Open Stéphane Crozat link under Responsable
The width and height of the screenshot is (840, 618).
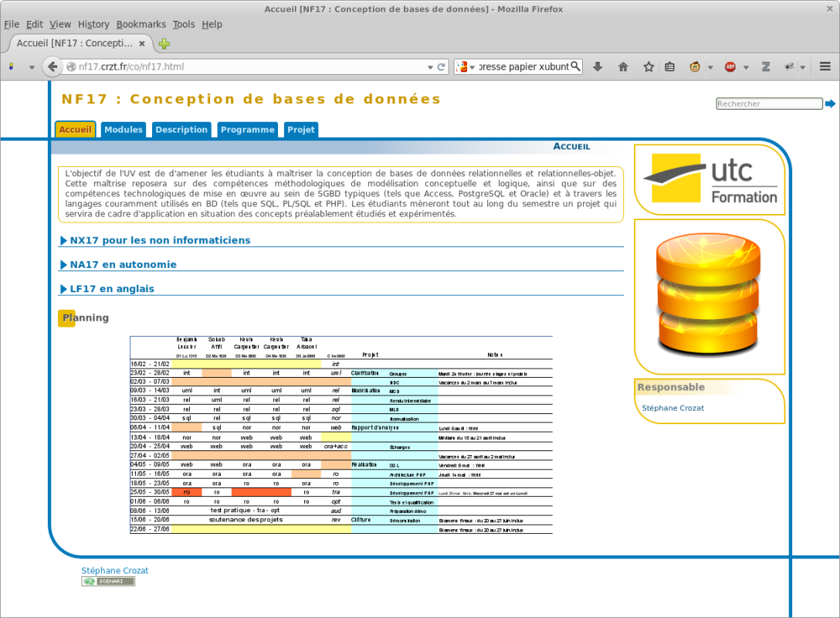(673, 408)
